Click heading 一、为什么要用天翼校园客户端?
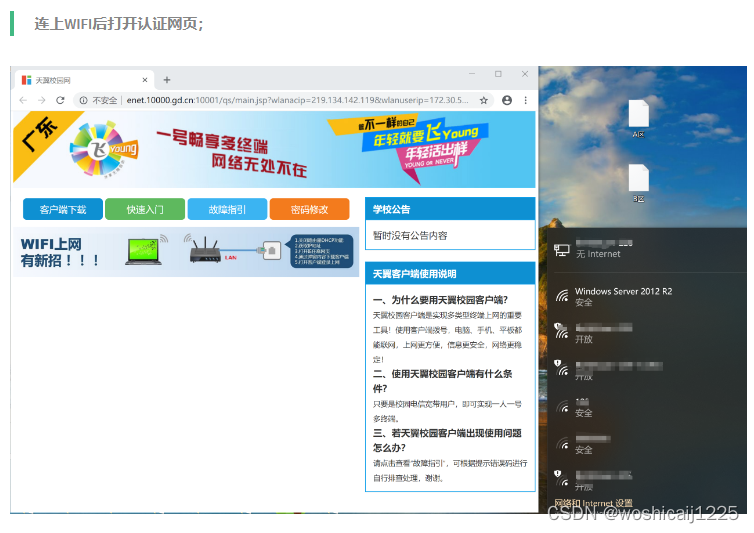The image size is (754, 533). (x=440, y=300)
